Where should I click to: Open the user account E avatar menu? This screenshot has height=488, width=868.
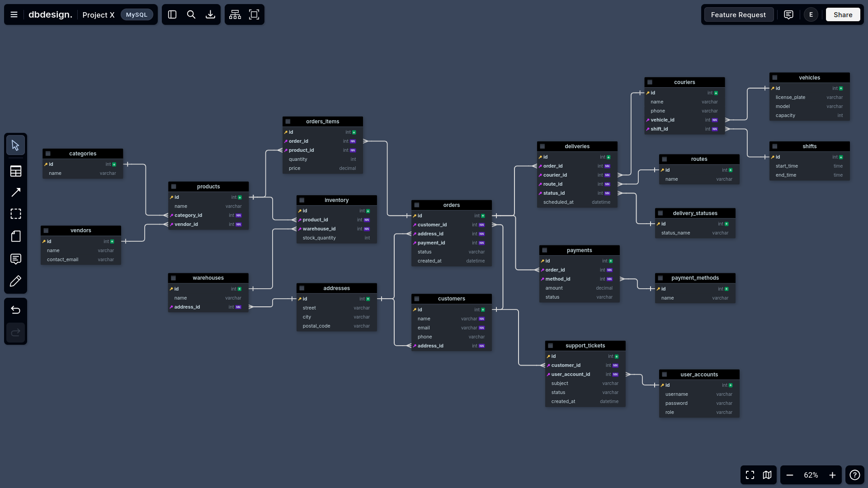tap(811, 14)
